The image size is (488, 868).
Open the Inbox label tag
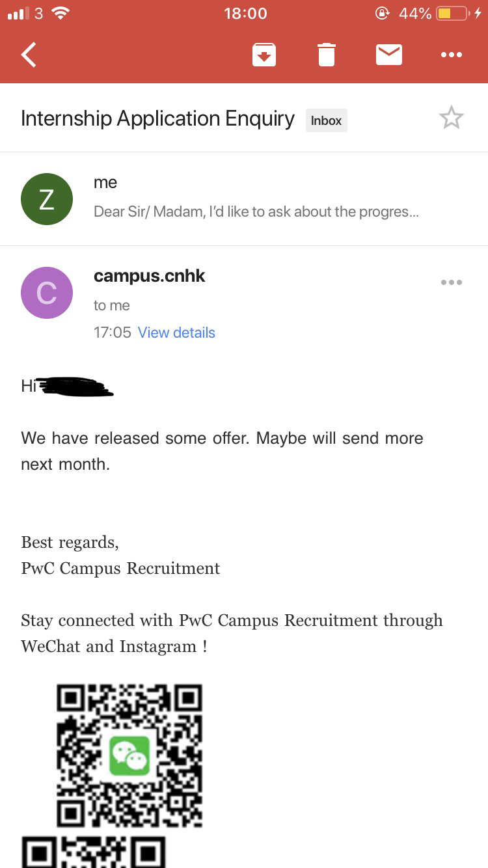pos(326,120)
